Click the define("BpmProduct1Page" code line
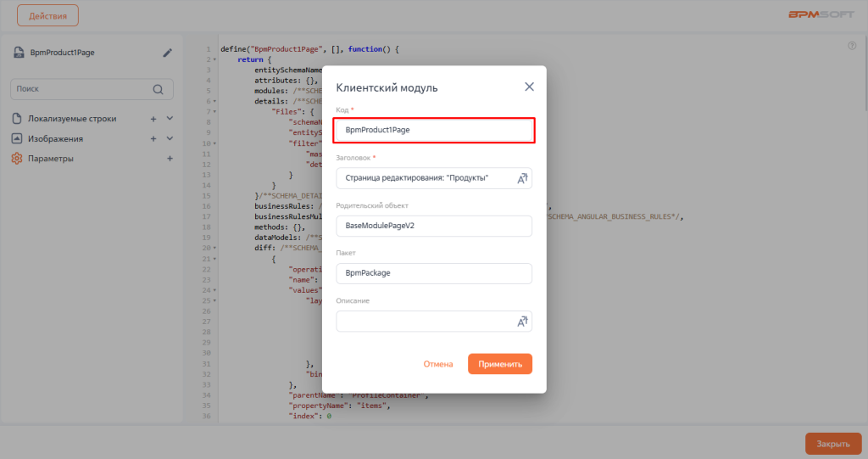Image resolution: width=868 pixels, height=459 pixels. (309, 48)
